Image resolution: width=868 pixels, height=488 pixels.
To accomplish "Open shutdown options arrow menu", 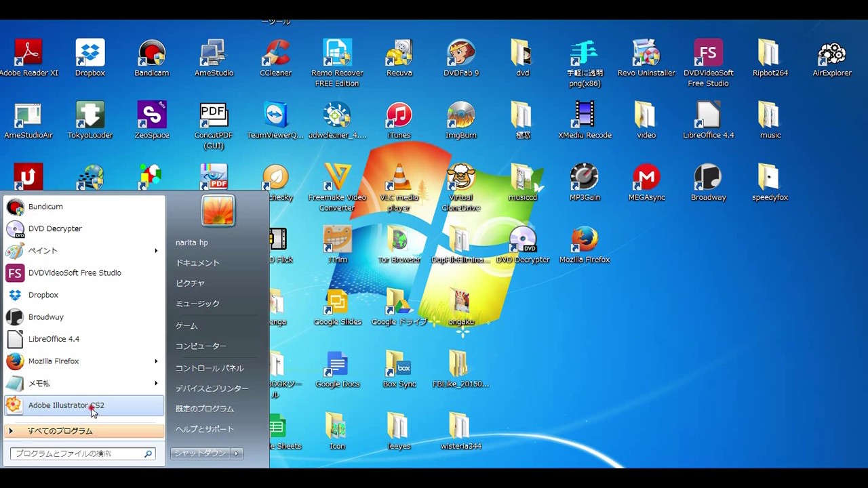I will [x=236, y=453].
